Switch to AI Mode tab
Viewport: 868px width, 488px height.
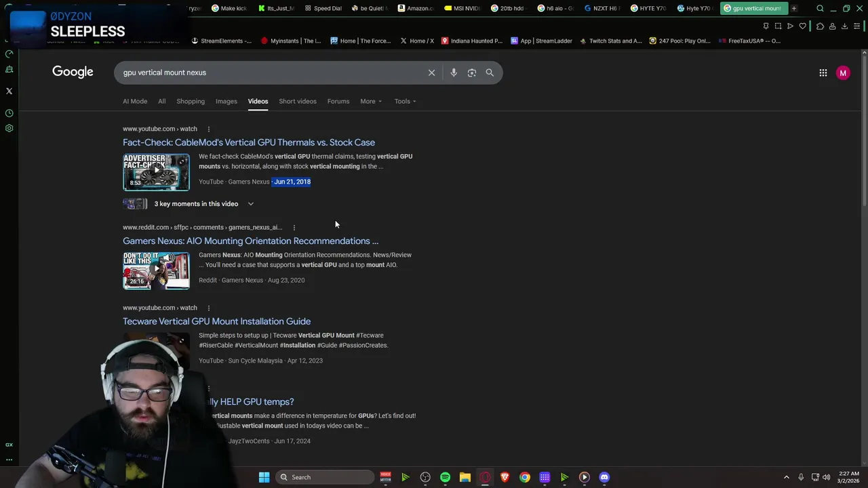(x=135, y=101)
